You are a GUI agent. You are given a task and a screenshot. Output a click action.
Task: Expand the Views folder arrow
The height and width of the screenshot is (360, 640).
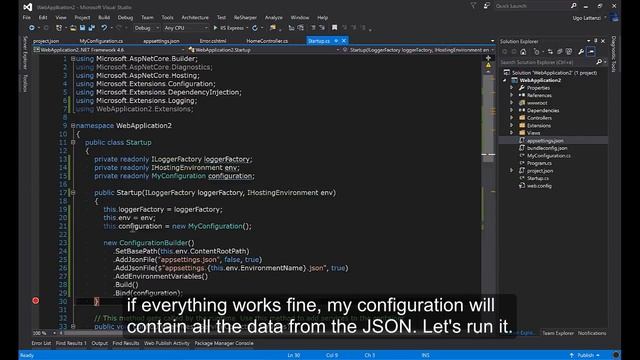click(x=511, y=133)
